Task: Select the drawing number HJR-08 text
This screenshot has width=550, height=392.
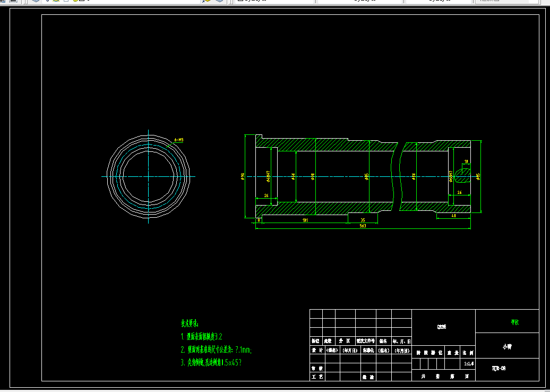Action: (499, 369)
